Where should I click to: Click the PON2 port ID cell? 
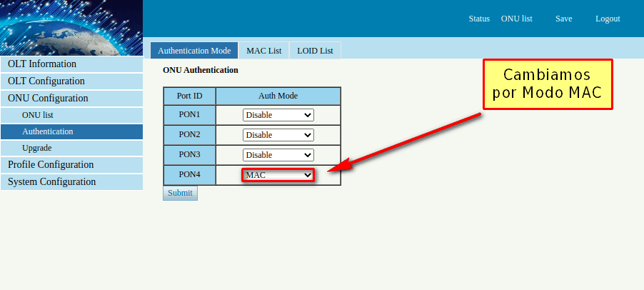tap(189, 135)
